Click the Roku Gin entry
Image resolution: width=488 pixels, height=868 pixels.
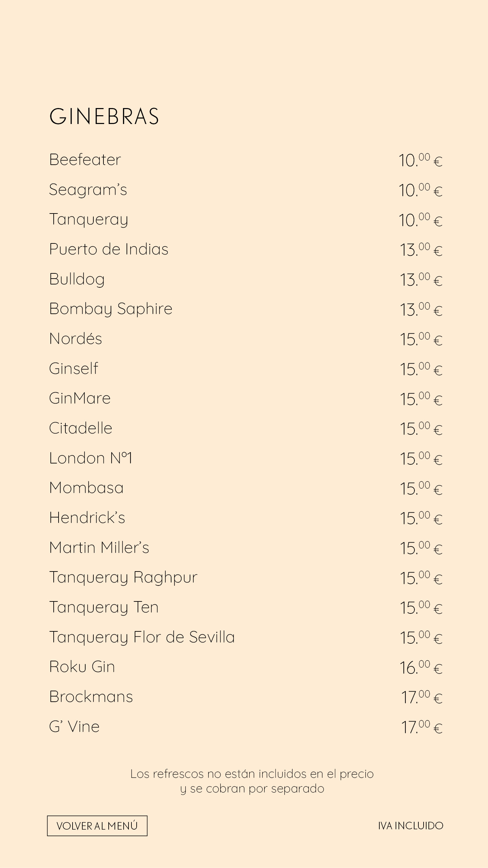pyautogui.click(x=82, y=667)
